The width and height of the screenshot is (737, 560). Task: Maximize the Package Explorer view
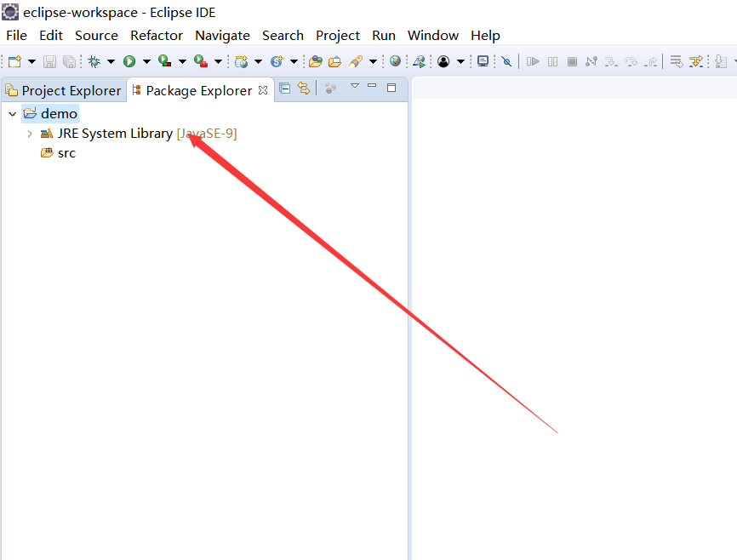(x=391, y=88)
